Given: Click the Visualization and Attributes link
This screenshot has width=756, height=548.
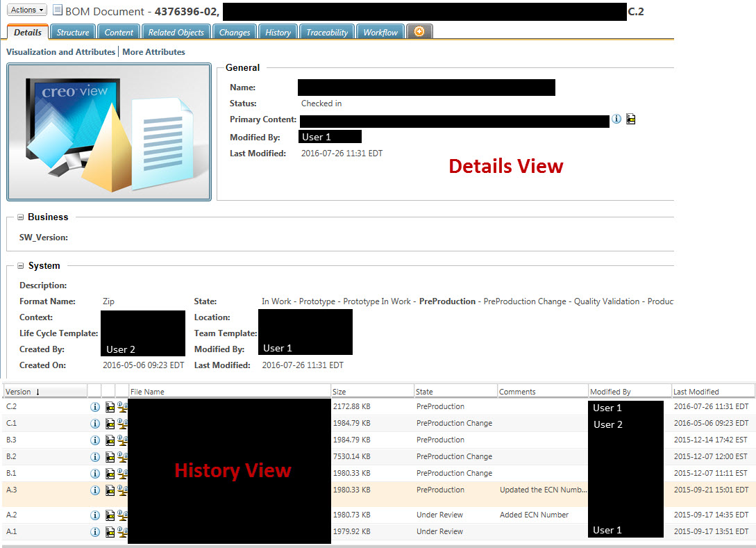Looking at the screenshot, I should 60,51.
